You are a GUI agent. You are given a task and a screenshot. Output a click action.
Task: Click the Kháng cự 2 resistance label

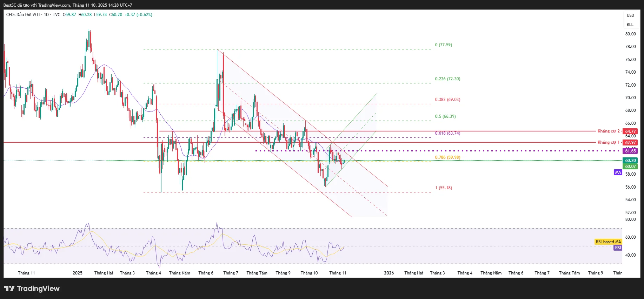[x=608, y=131]
